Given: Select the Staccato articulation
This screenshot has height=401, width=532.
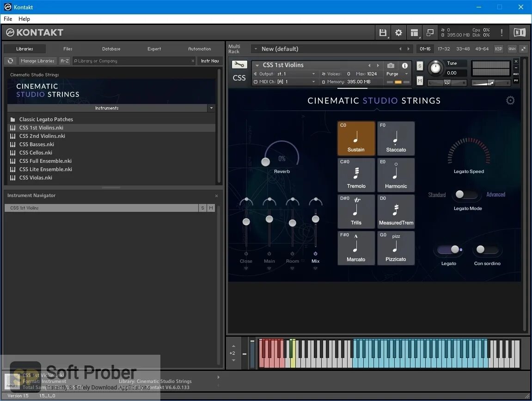Looking at the screenshot, I should 396,138.
